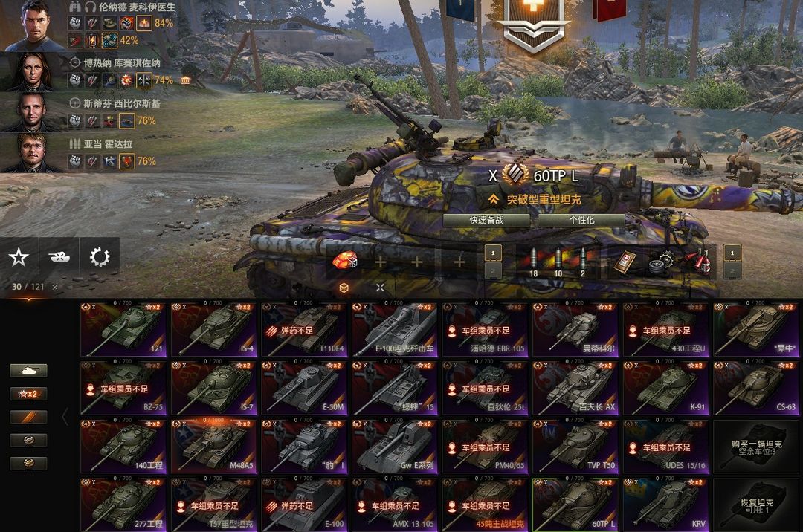This screenshot has width=803, height=532.
Task: Click the 个性化 button
Action: 581,221
